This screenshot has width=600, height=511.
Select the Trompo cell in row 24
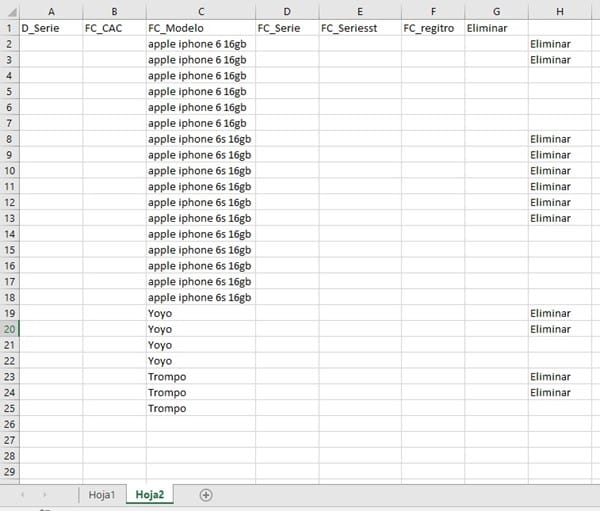click(201, 392)
